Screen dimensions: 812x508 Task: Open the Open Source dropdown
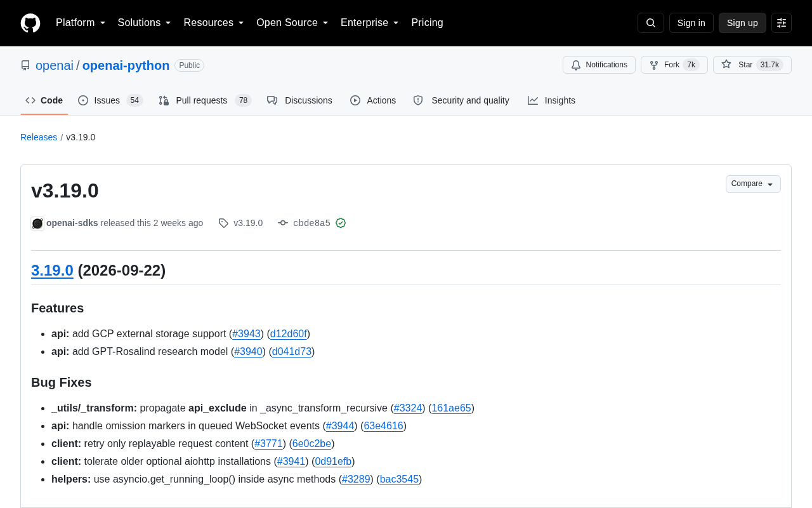(x=292, y=23)
